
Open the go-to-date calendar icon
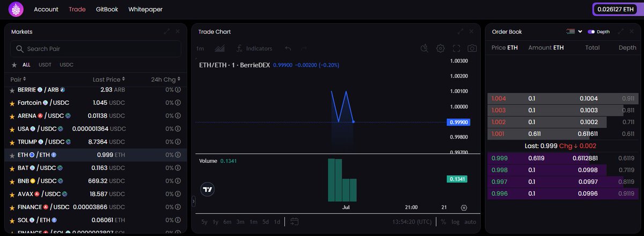pos(295,221)
